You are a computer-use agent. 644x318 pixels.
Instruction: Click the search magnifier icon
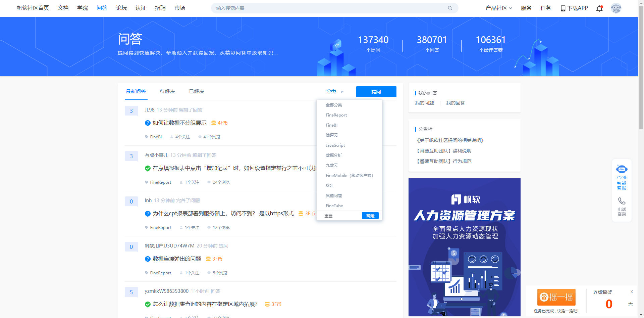click(450, 8)
